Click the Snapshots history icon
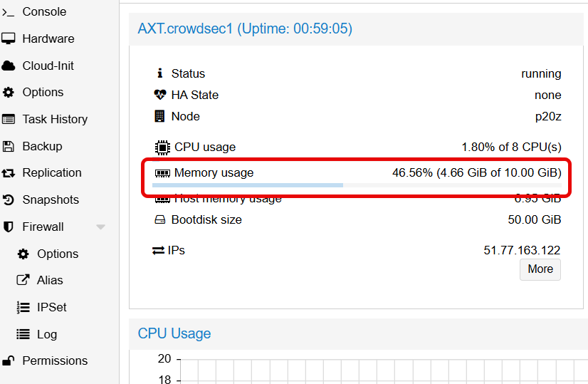Image resolution: width=588 pixels, height=384 pixels. (9, 200)
